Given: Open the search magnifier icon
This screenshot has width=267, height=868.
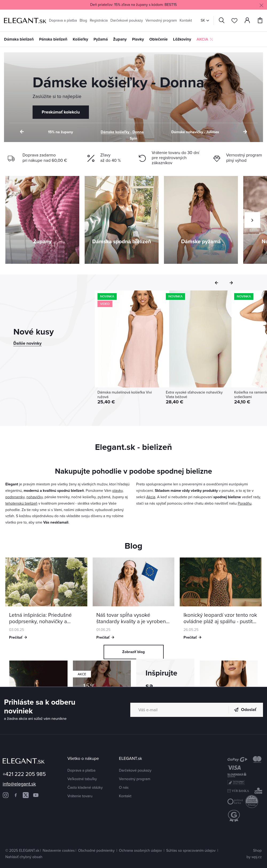Looking at the screenshot, I should point(222,21).
